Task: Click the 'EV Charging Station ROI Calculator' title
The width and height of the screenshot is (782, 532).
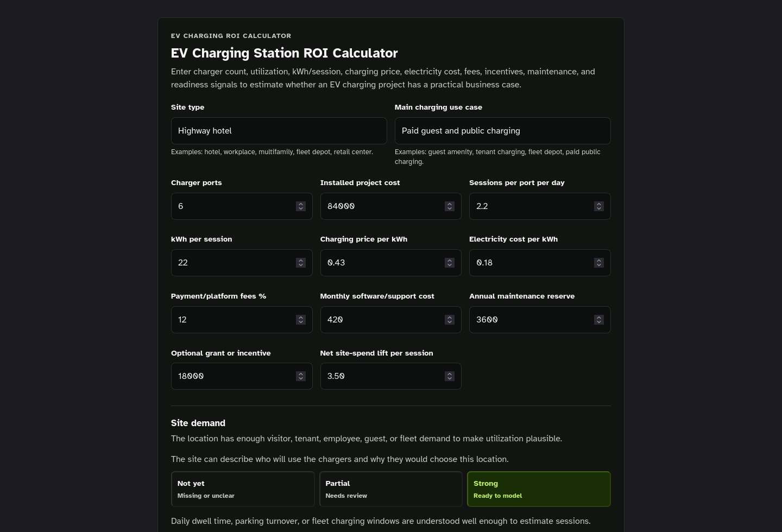Action: point(284,53)
